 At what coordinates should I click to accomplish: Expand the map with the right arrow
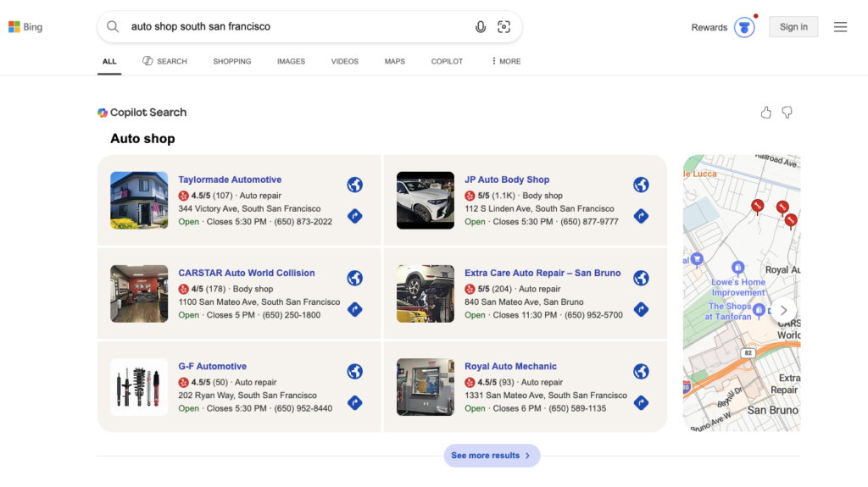tap(783, 309)
